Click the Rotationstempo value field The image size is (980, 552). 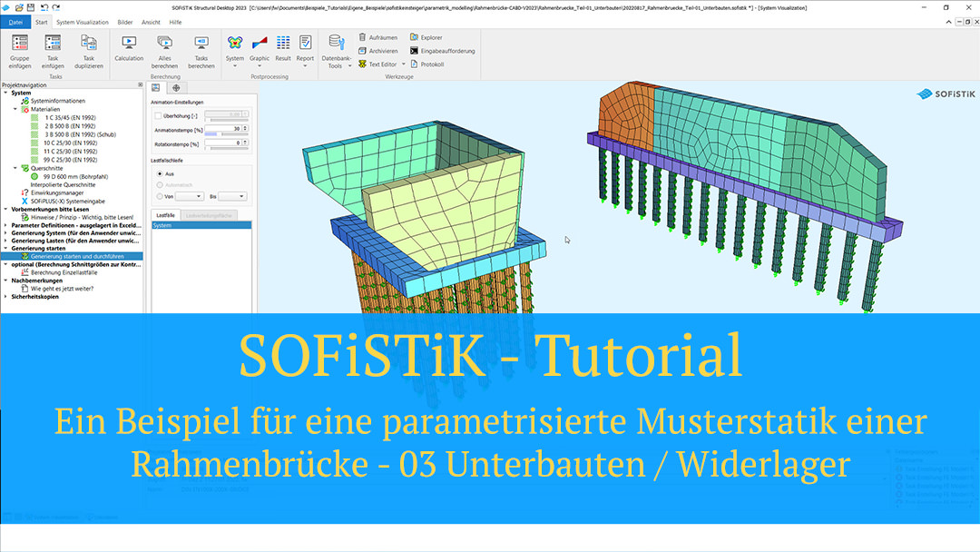226,143
